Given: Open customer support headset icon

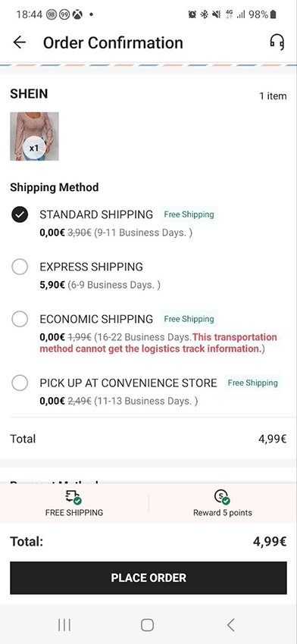Looking at the screenshot, I should click(x=277, y=42).
